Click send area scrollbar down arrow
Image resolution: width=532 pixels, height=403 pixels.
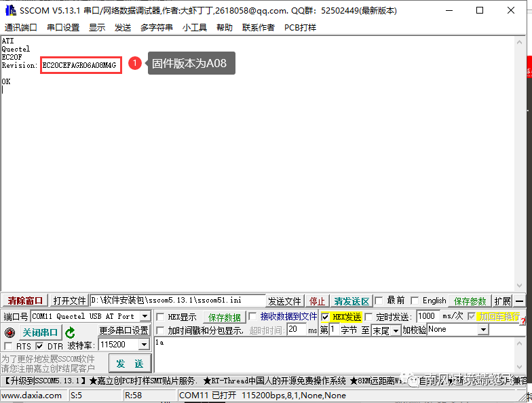coord(520,366)
